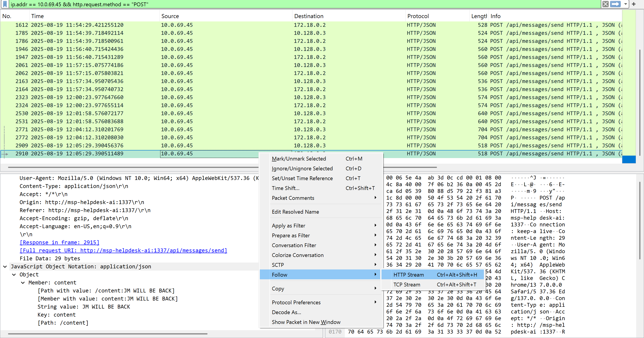Sort by the Protocol column header
This screenshot has height=338, width=644.
(418, 16)
